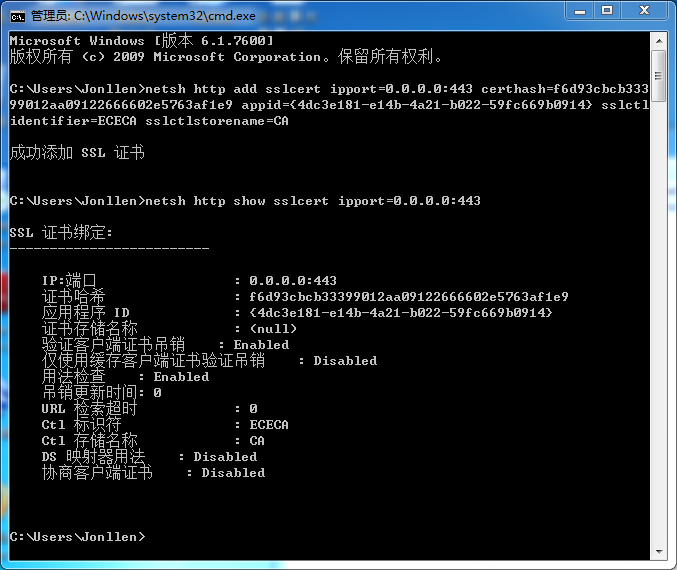677x570 pixels.
Task: Click the cmd.exe system menu icon
Action: pyautogui.click(x=18, y=17)
